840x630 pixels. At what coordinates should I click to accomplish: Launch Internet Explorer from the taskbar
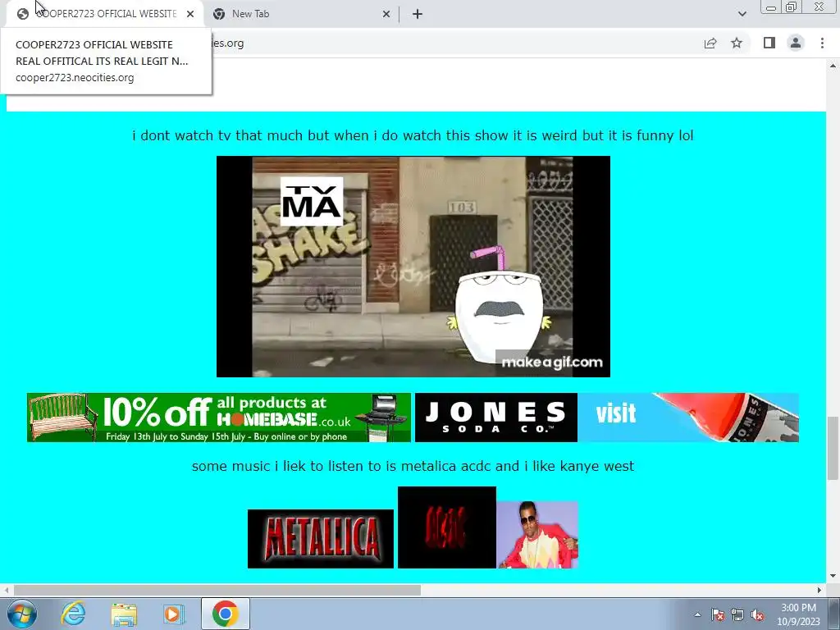73,614
